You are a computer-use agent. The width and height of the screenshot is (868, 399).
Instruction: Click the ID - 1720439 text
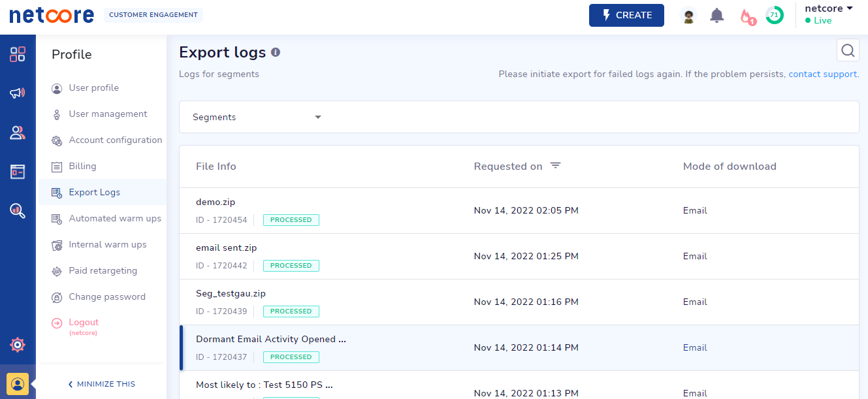click(x=221, y=311)
